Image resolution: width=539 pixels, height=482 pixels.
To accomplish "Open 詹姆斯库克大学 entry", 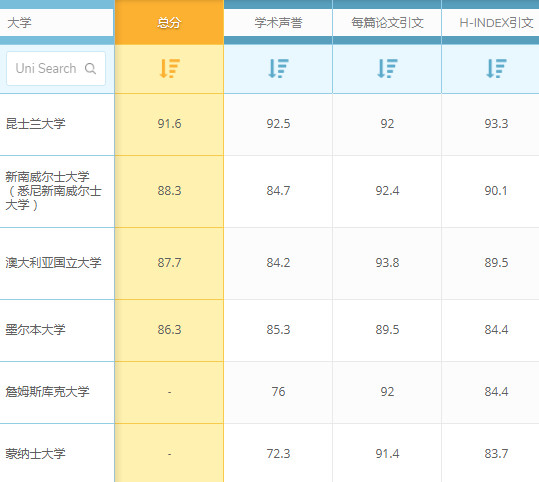I will coord(47,392).
